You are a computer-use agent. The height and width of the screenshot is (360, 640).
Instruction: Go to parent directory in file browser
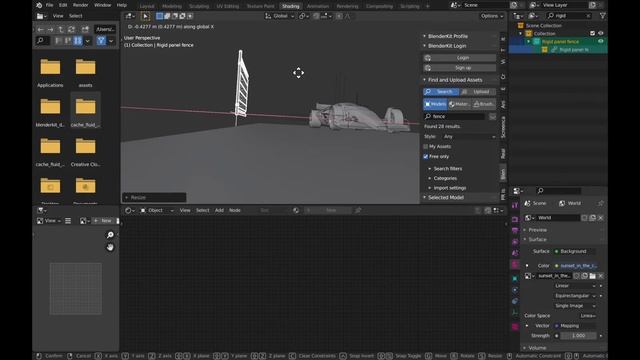point(61,29)
